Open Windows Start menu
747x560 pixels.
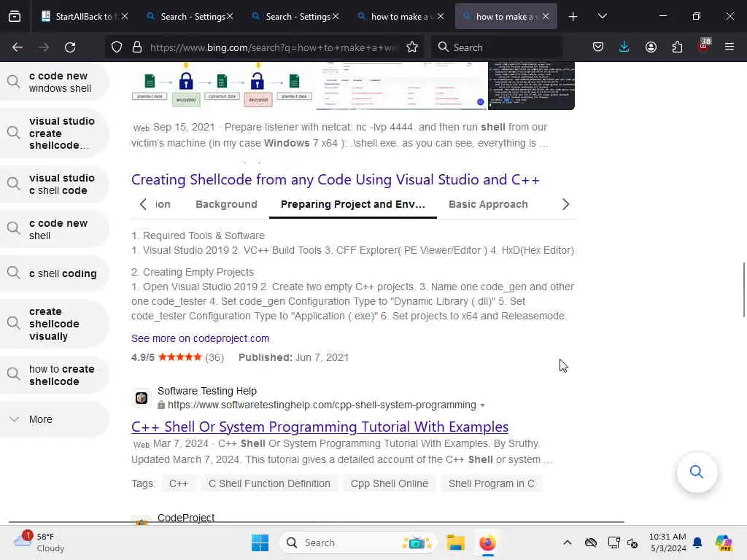(260, 542)
